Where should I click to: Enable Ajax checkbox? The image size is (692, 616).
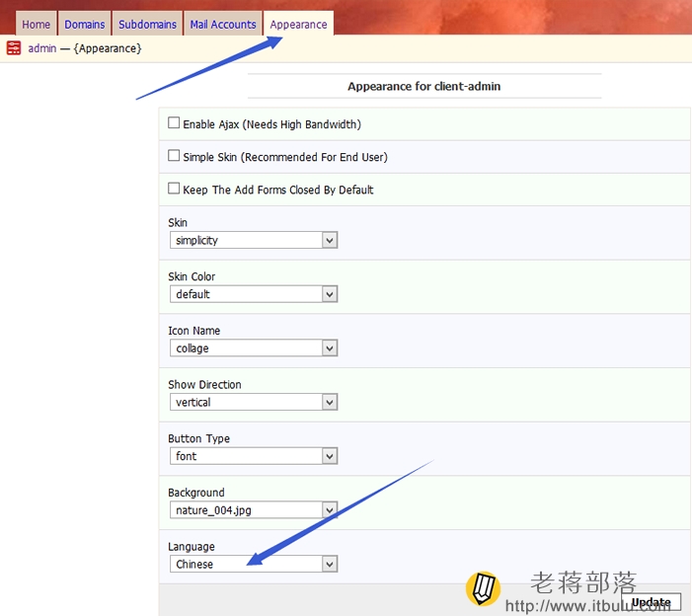174,122
